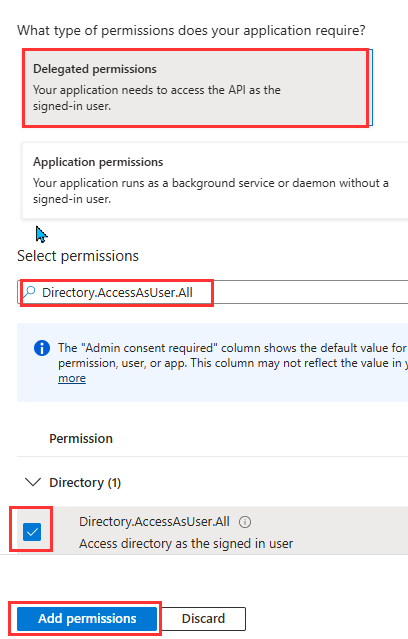The width and height of the screenshot is (408, 639).
Task: Open the "more" link in info banner
Action: click(x=72, y=378)
